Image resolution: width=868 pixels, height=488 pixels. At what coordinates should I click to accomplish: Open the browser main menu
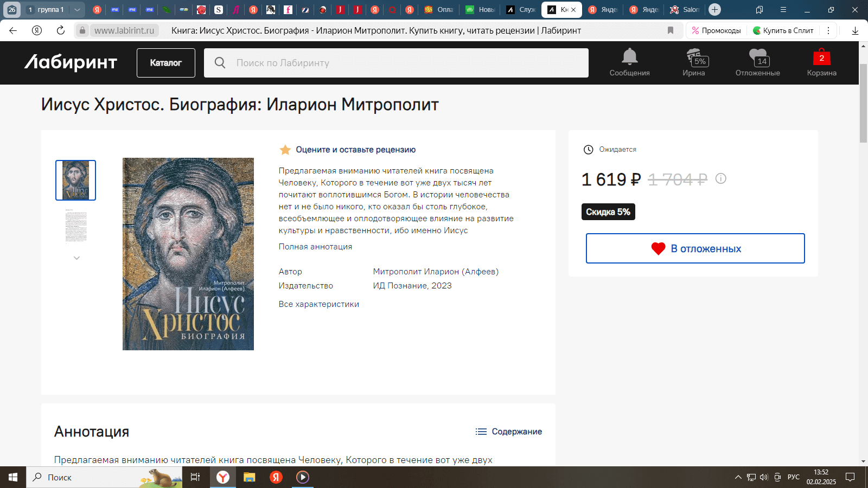click(x=783, y=9)
